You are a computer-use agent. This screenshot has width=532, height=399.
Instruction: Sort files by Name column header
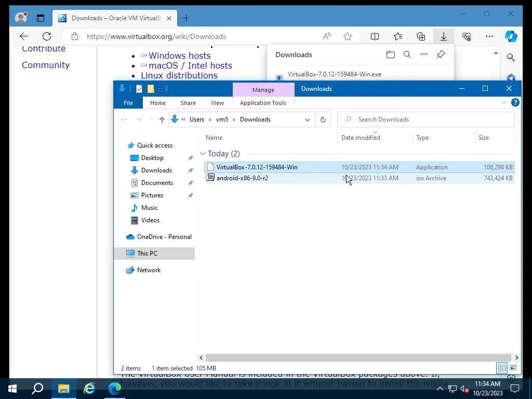(214, 137)
